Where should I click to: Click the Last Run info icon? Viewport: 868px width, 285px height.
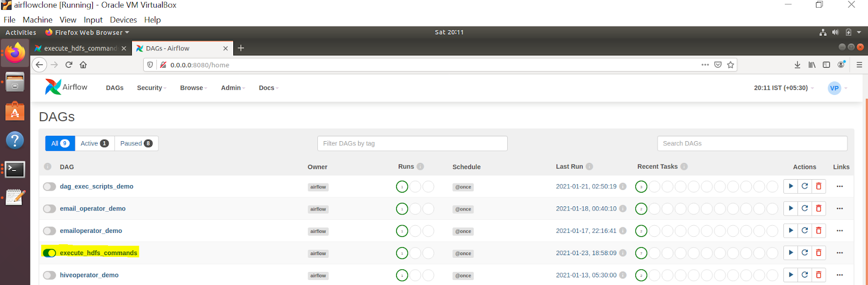589,167
